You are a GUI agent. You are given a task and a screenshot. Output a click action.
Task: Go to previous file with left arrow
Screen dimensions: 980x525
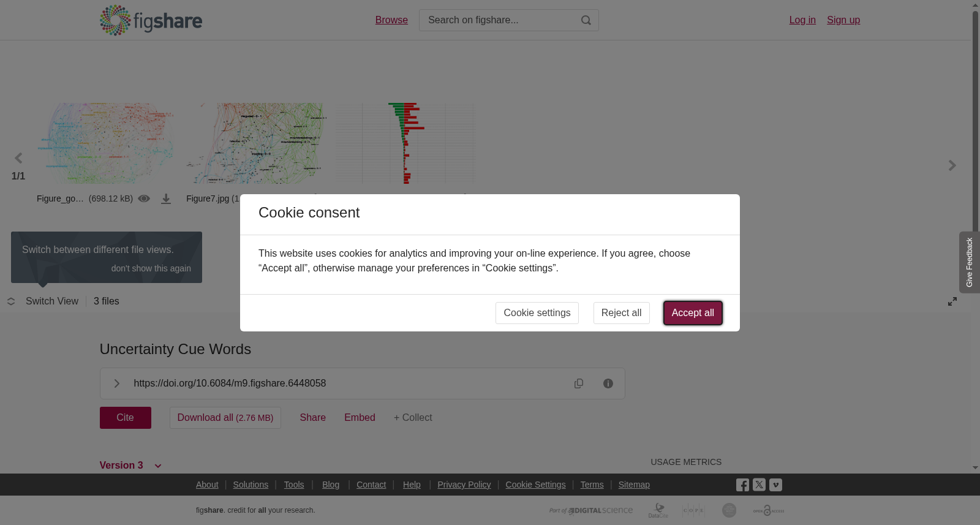pos(18,159)
